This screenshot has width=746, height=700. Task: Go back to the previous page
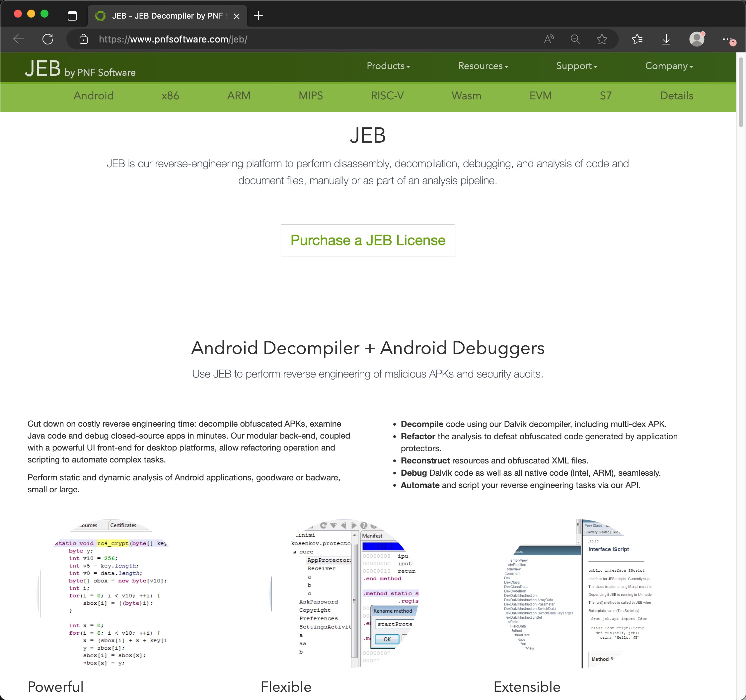pyautogui.click(x=18, y=39)
